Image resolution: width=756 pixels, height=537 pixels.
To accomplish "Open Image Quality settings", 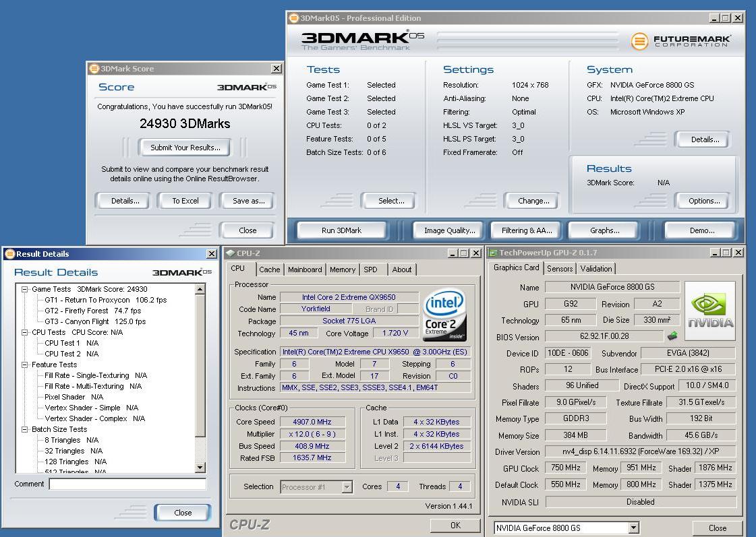I will 449,230.
